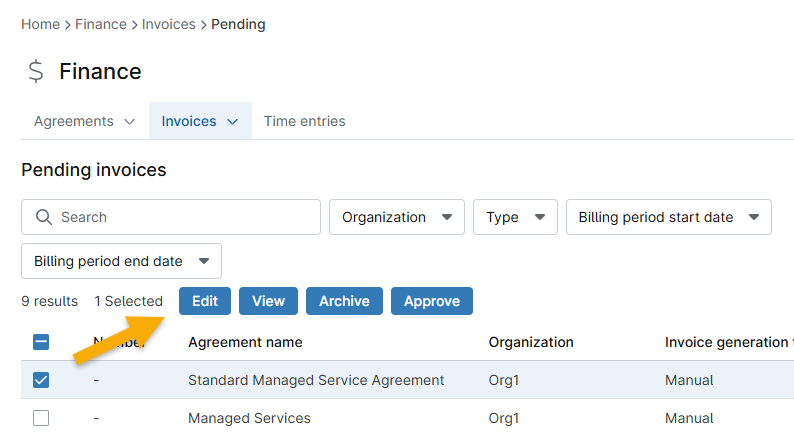Expand Billing period start date filter

point(667,217)
